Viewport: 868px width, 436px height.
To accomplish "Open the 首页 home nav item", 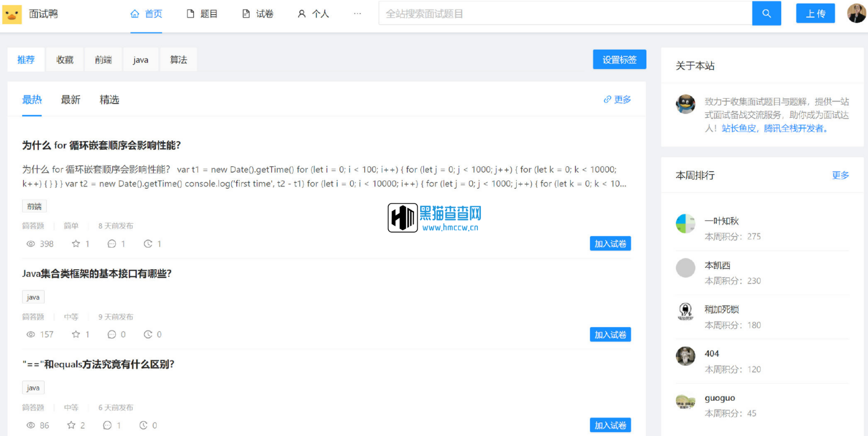I will (146, 14).
